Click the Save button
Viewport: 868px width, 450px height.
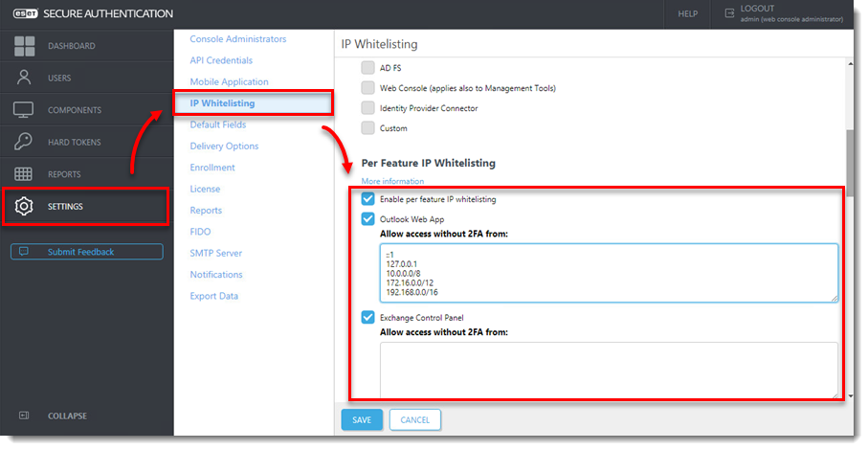click(x=362, y=419)
